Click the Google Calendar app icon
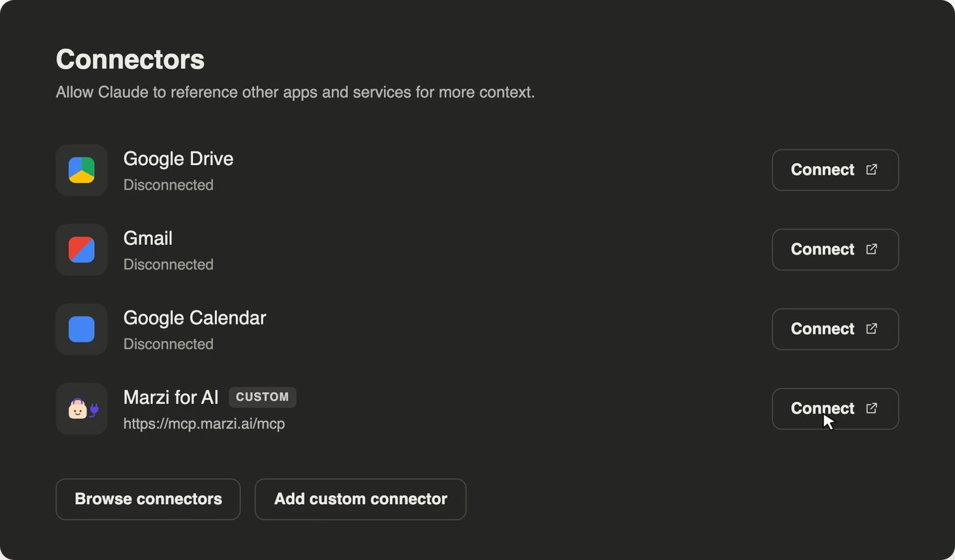This screenshot has height=560, width=955. [x=81, y=329]
